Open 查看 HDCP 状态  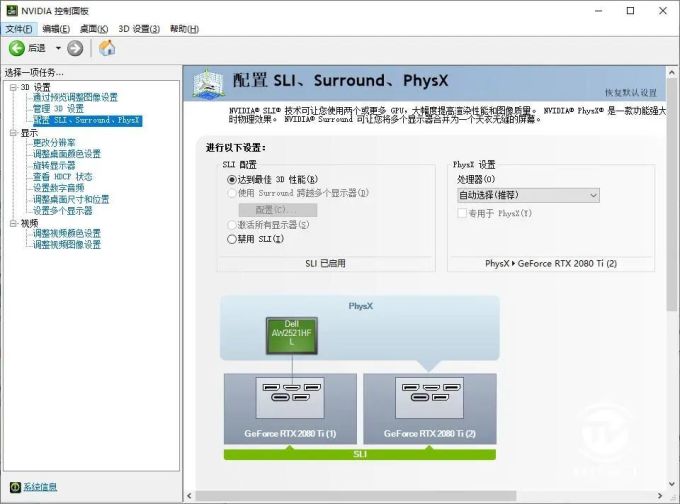tap(62, 177)
